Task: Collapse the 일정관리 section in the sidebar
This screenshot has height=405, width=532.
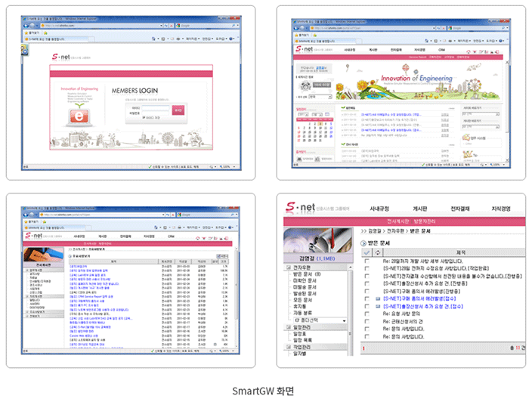Action: [x=288, y=327]
